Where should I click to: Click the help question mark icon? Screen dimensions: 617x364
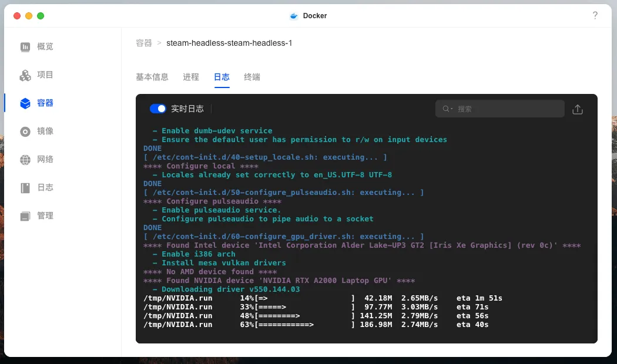(595, 16)
